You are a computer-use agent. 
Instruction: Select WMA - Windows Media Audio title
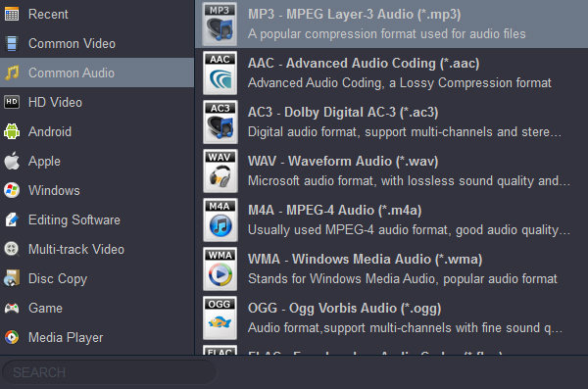click(x=365, y=260)
